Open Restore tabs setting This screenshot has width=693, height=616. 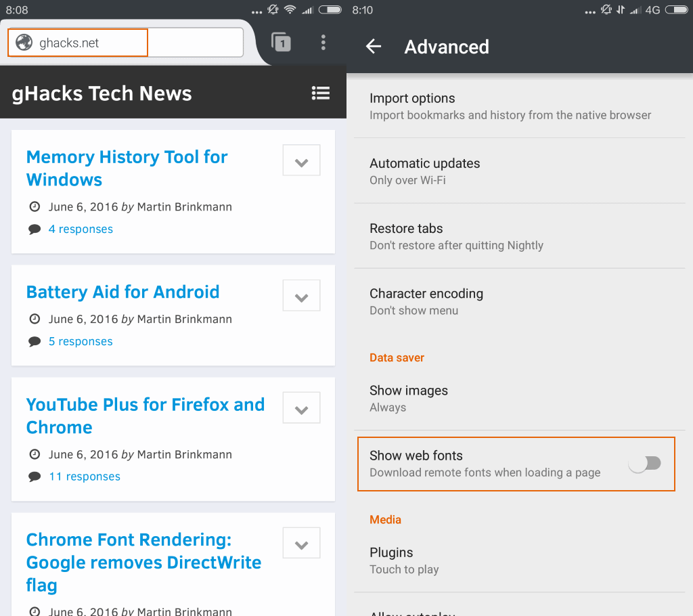tap(519, 236)
